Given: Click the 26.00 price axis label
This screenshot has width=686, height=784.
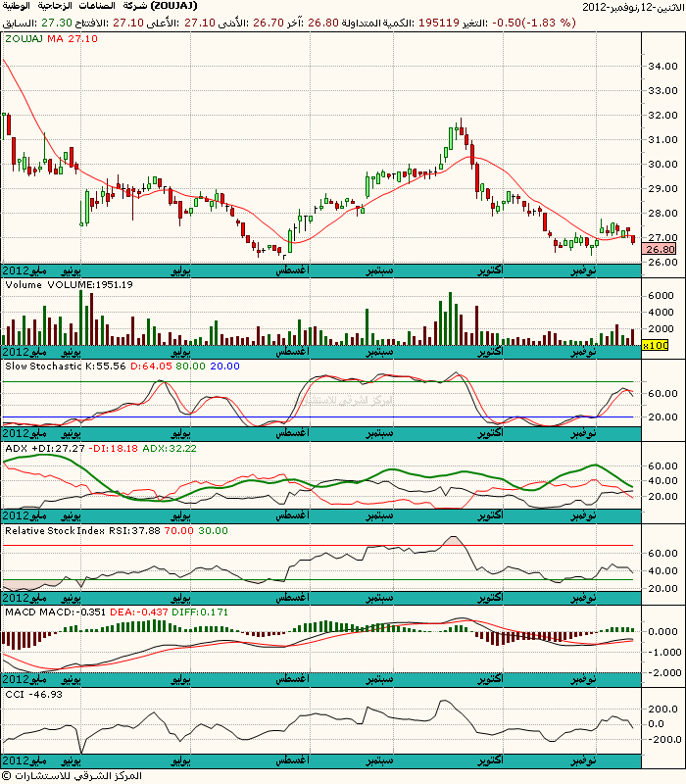Looking at the screenshot, I should click(662, 262).
